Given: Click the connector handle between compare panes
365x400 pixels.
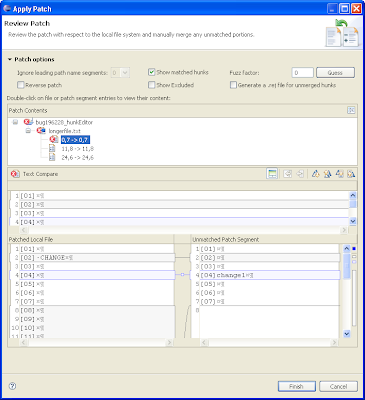Looking at the screenshot, I should click(x=183, y=275).
